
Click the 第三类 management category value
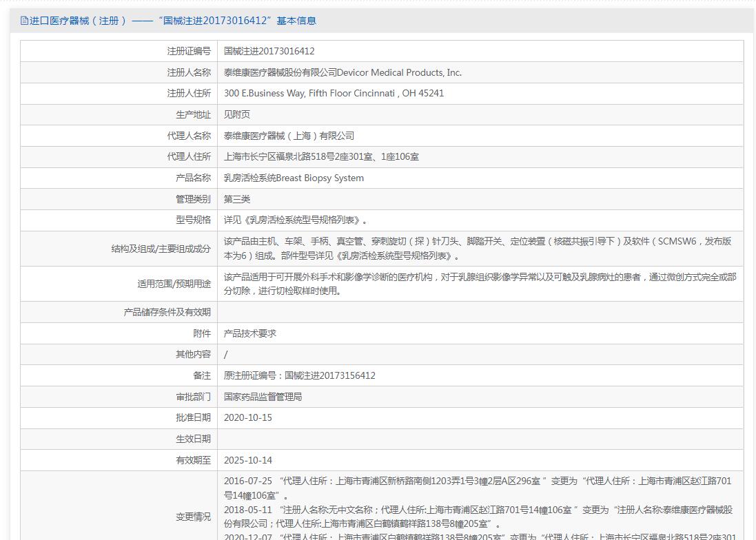[237, 199]
